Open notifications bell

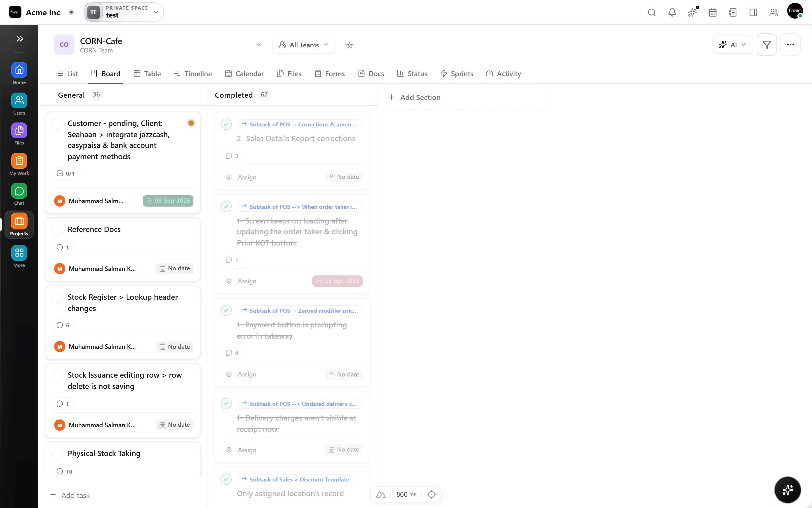[x=672, y=12]
